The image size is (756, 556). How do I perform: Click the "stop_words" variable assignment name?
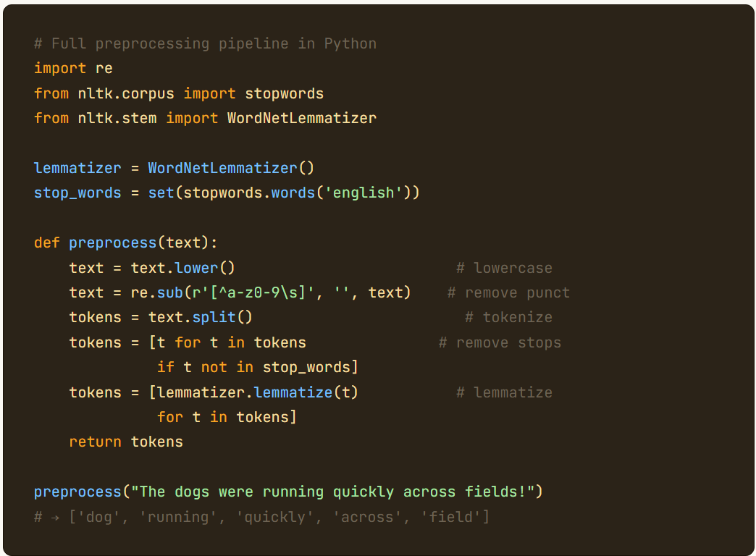77,193
